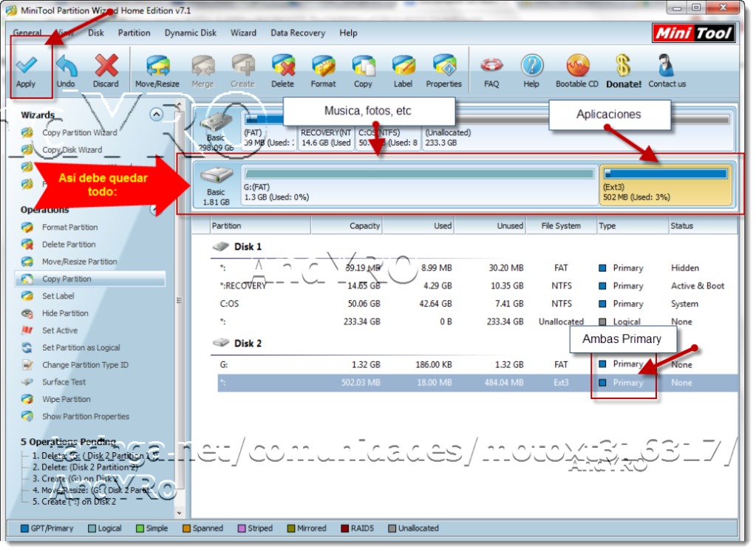Image resolution: width=756 pixels, height=552 pixels.
Task: Format the partition using toolbar icon
Action: coord(323,72)
